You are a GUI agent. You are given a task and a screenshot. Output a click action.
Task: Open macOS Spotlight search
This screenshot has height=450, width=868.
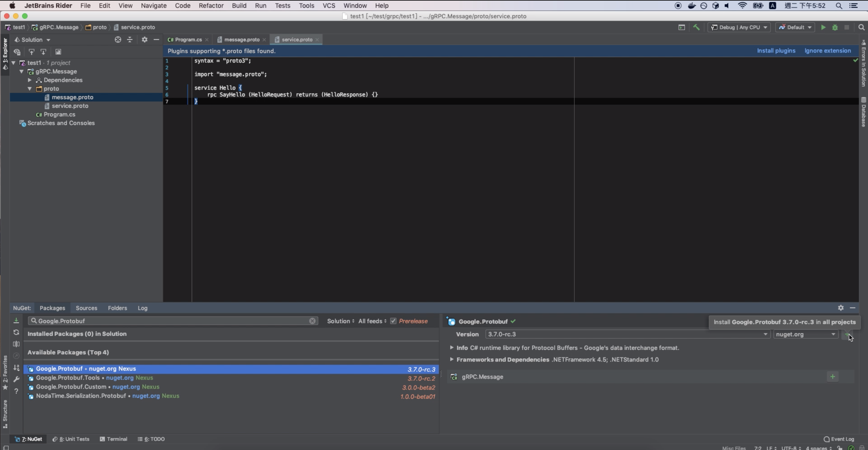click(839, 6)
